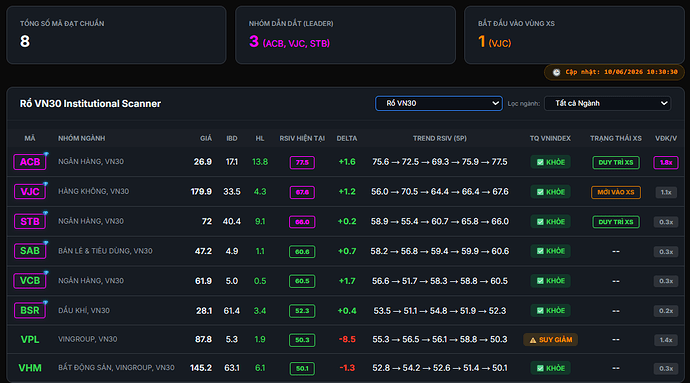Open the NHÓM DẪN DẮT (LEADER) card

[x=345, y=35]
